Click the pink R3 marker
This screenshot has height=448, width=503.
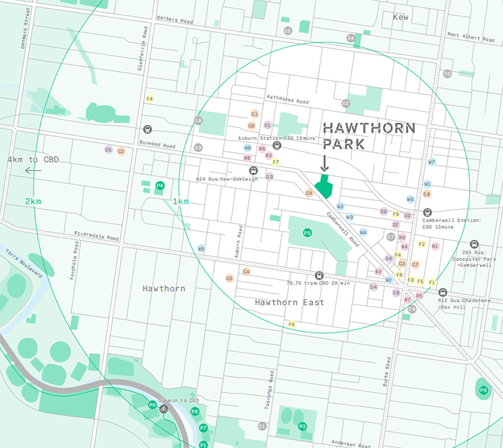pos(269,155)
